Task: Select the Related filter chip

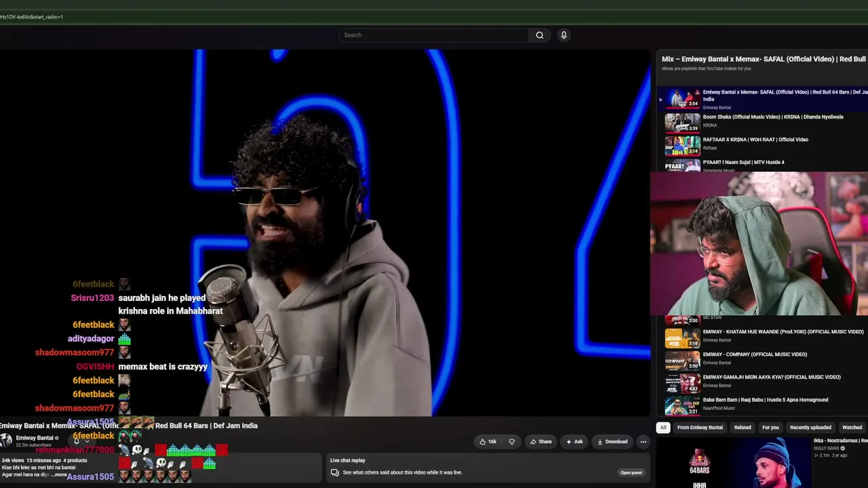Action: [x=743, y=428]
